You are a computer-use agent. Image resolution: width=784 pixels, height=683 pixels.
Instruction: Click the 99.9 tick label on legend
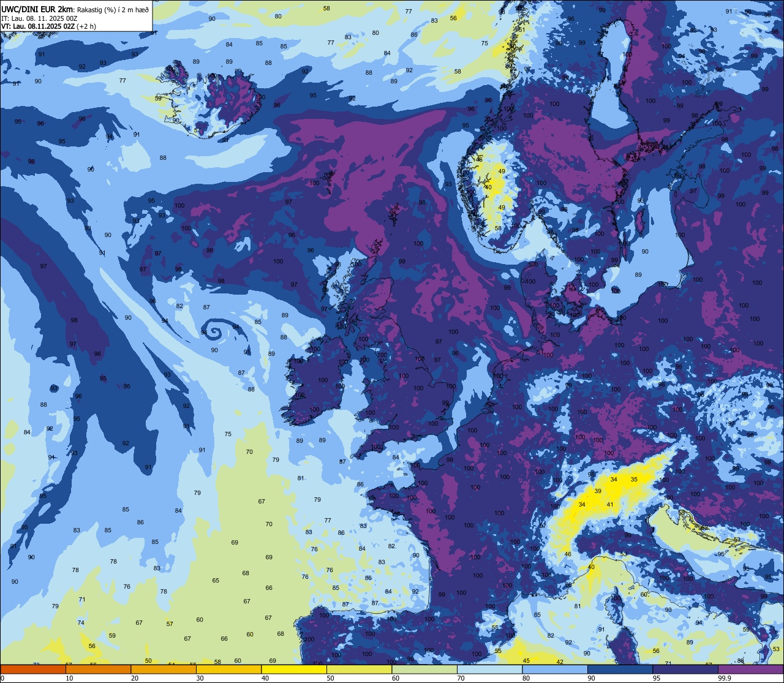coord(725,678)
